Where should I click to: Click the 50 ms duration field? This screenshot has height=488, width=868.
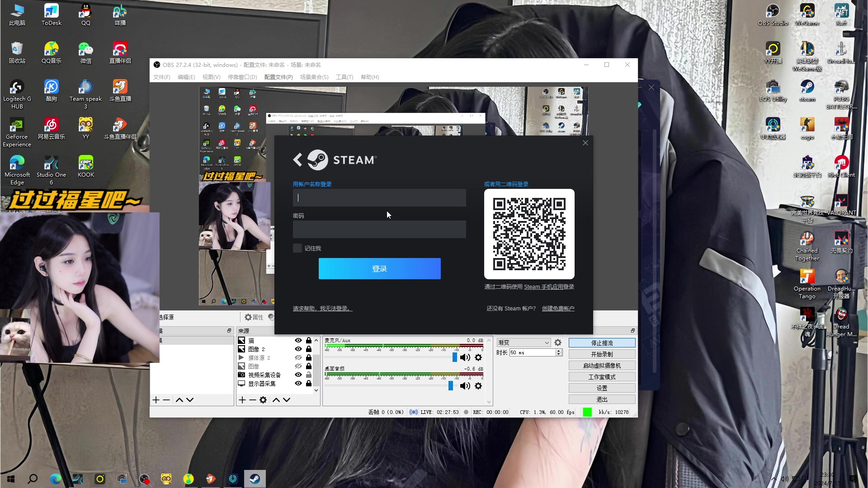click(x=533, y=352)
